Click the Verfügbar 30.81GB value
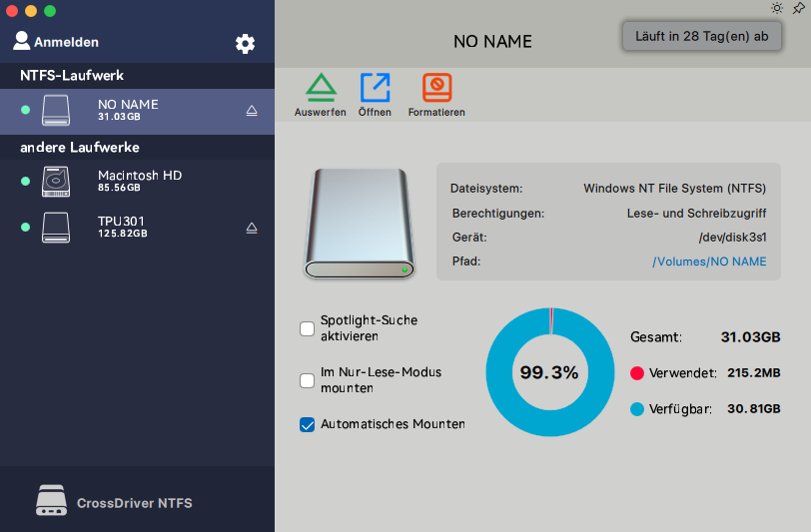The height and width of the screenshot is (532, 811). point(754,409)
